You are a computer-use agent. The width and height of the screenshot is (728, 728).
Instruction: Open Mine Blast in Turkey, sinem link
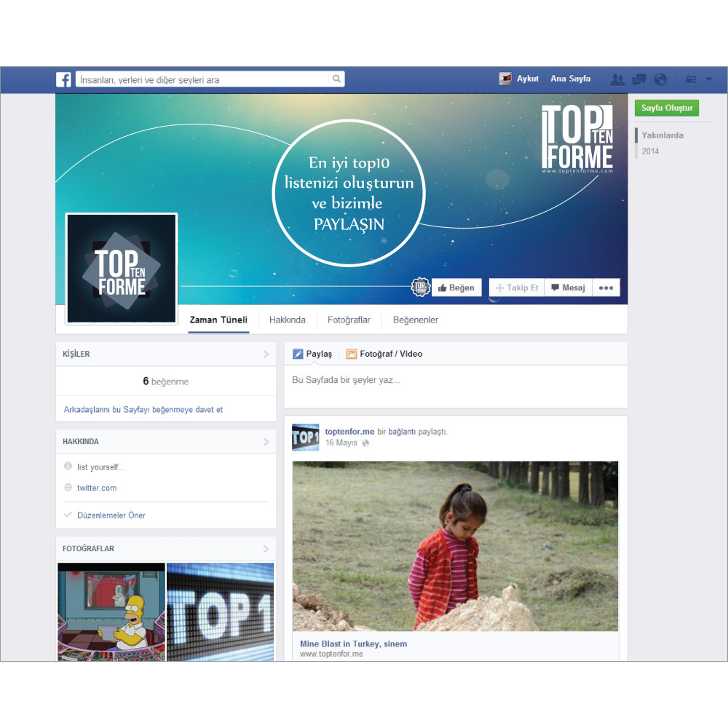[353, 644]
